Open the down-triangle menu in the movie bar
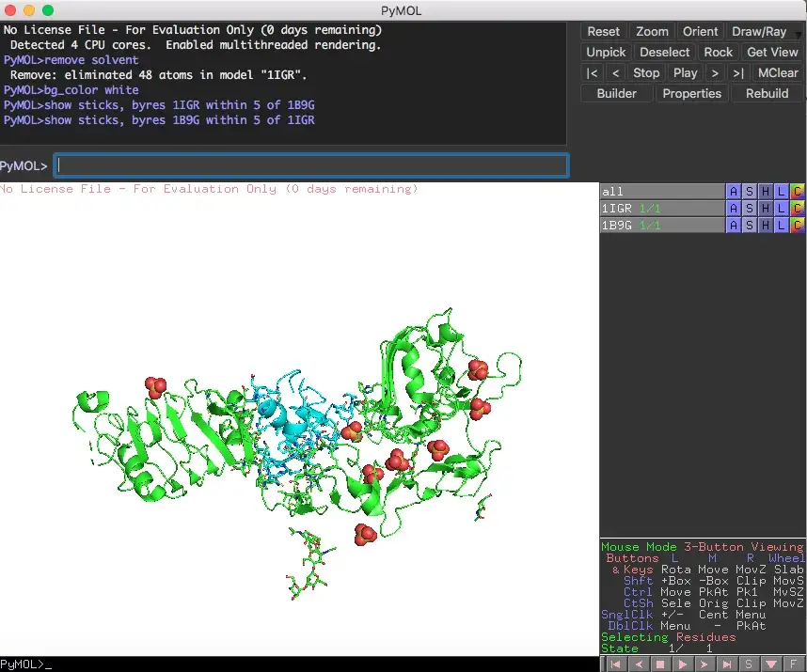 point(771,664)
